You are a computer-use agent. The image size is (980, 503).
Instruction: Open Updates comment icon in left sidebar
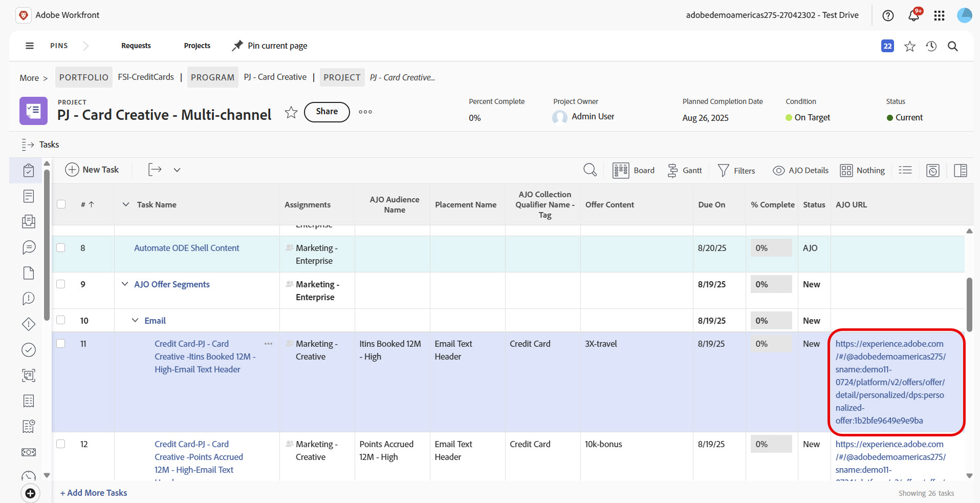tap(29, 247)
